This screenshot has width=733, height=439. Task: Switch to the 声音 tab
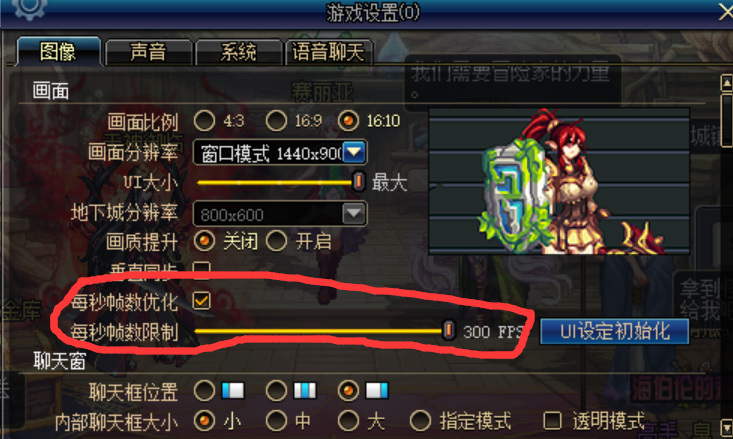point(148,51)
